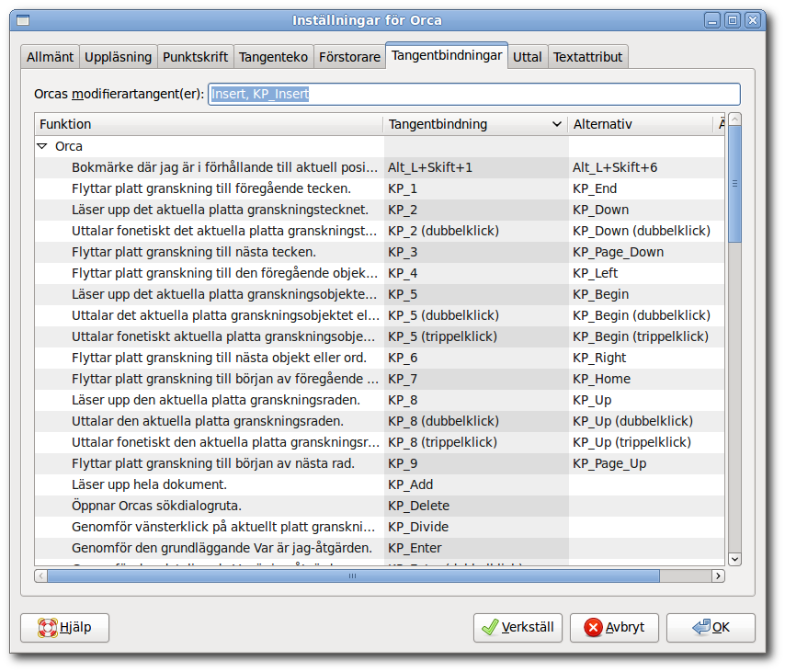
Task: Click the KP_Home alternative cell
Action: point(646,379)
